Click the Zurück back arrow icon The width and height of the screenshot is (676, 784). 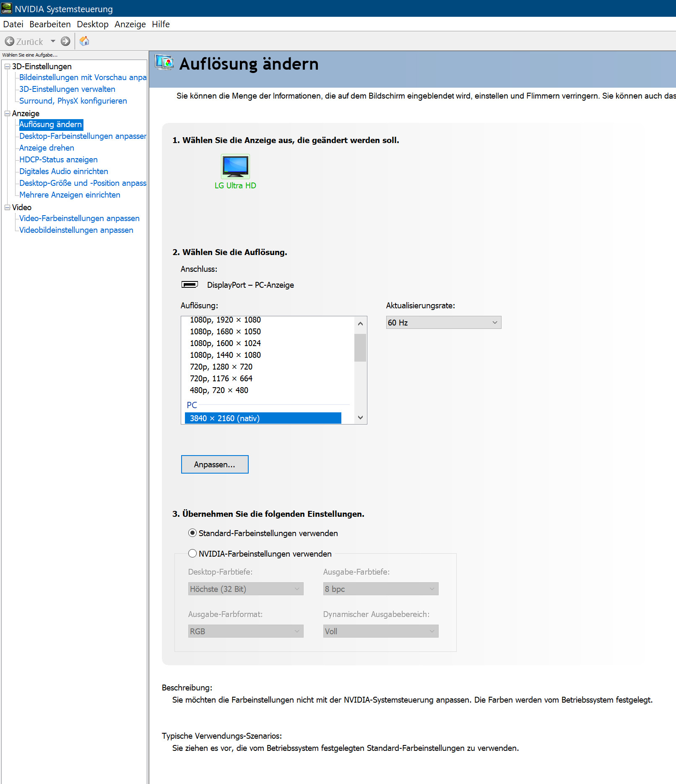pyautogui.click(x=10, y=41)
